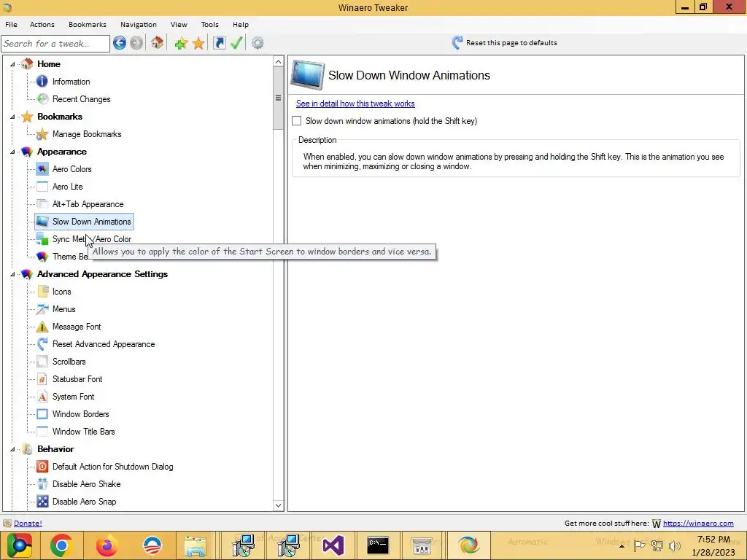747x560 pixels.
Task: Click the Scrollbars item icon
Action: [42, 362]
